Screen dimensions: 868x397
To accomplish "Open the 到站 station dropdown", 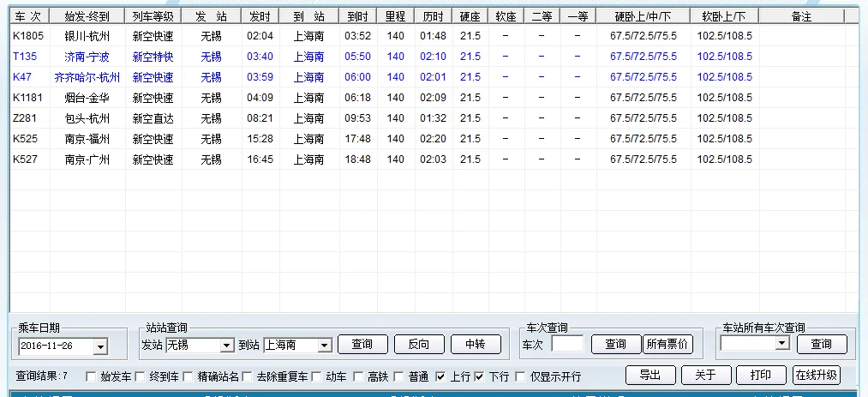I will [325, 346].
